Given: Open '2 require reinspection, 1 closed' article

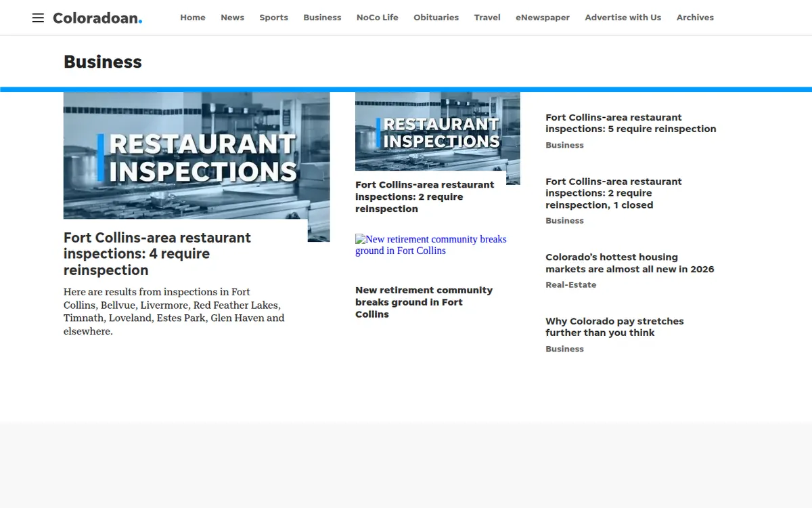Looking at the screenshot, I should pos(614,193).
